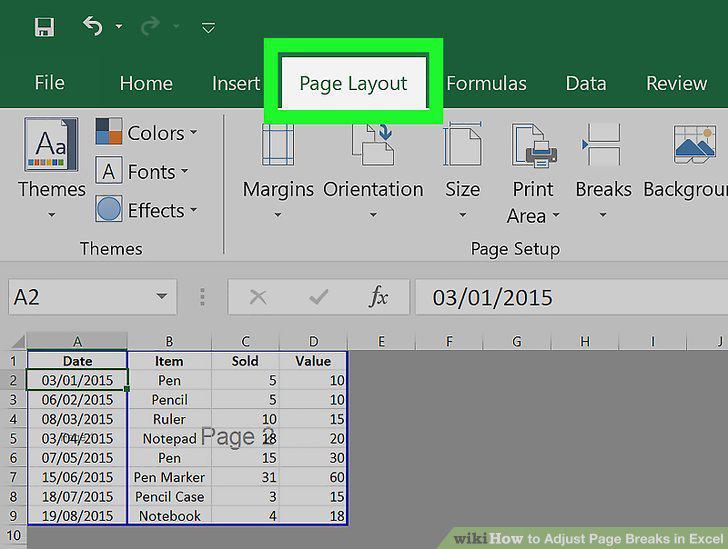The image size is (728, 549).
Task: Select cell containing Pencil Case
Action: (x=169, y=497)
